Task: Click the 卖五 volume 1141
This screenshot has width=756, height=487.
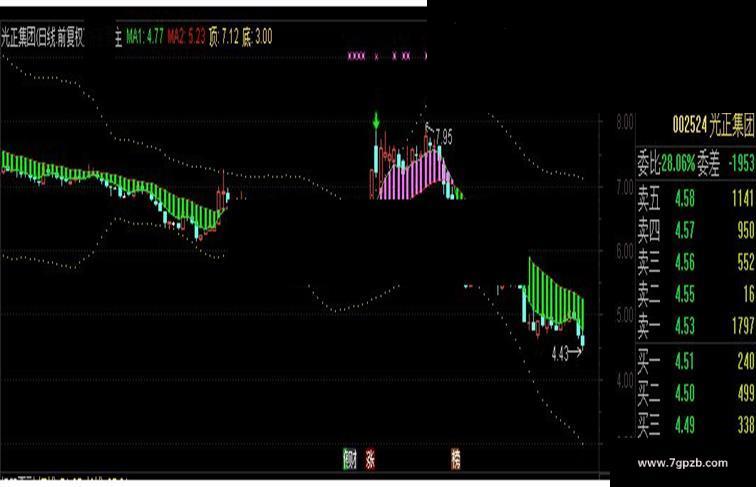Action: click(x=743, y=199)
